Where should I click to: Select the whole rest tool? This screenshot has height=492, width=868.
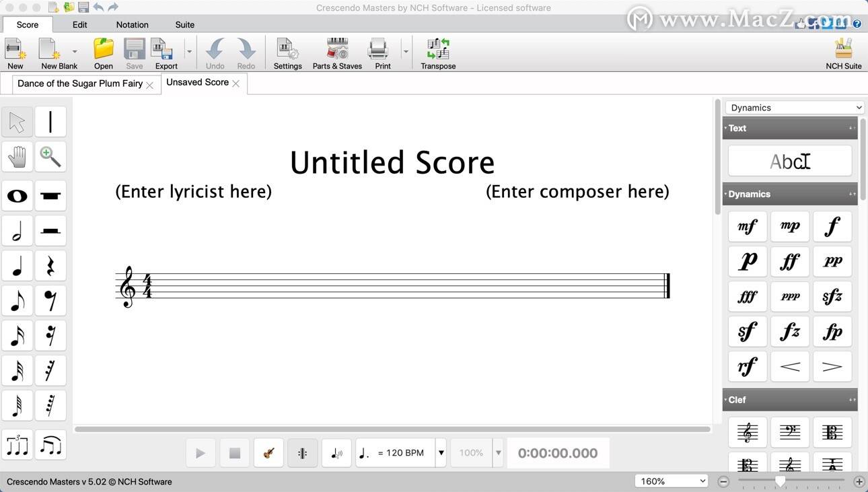tap(50, 196)
